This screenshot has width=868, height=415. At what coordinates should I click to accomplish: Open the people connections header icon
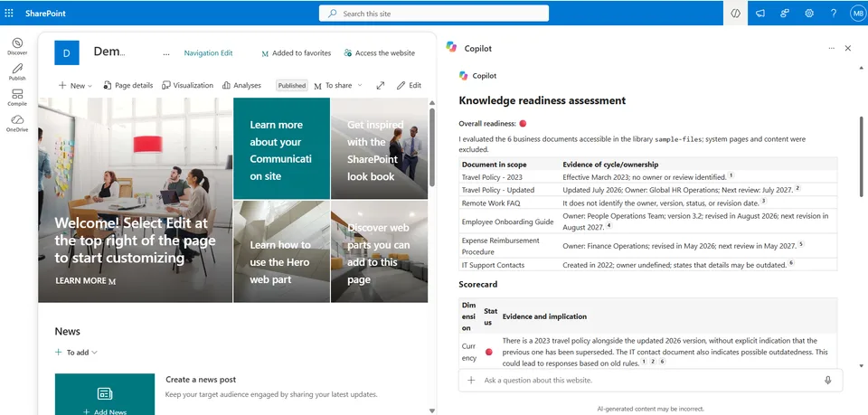pos(785,14)
